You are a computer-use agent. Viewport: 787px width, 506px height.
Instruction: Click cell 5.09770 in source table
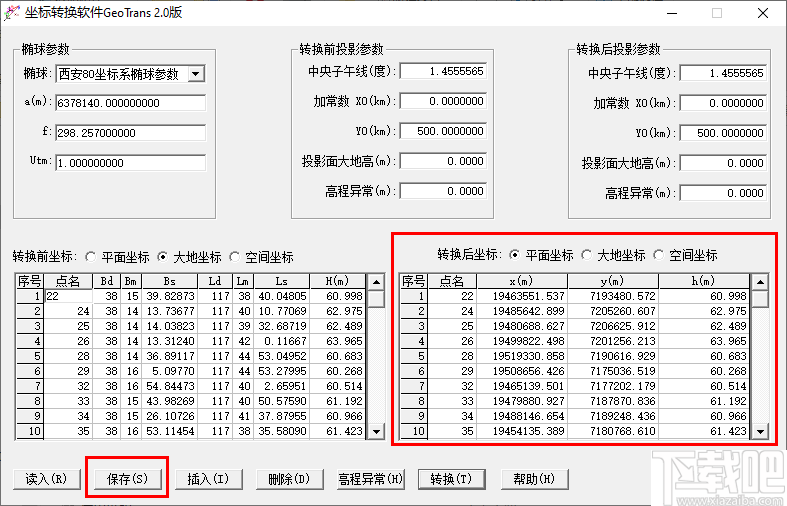point(170,371)
